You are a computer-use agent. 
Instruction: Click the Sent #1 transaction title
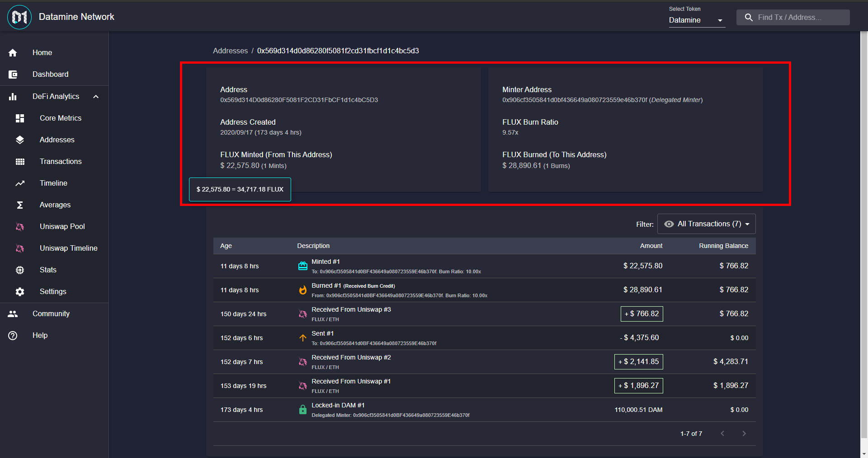tap(322, 333)
